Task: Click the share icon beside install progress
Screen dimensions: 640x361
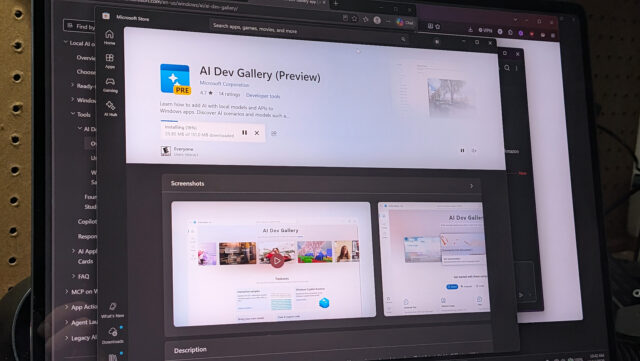Action: [x=274, y=133]
